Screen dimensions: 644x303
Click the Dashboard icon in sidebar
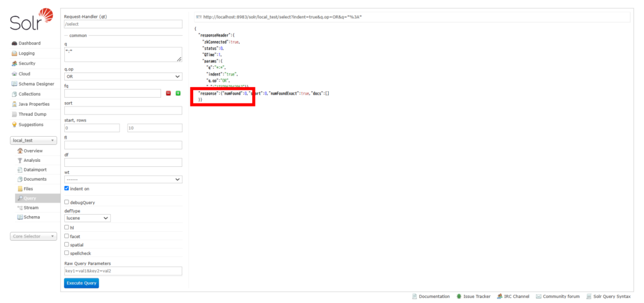(14, 43)
